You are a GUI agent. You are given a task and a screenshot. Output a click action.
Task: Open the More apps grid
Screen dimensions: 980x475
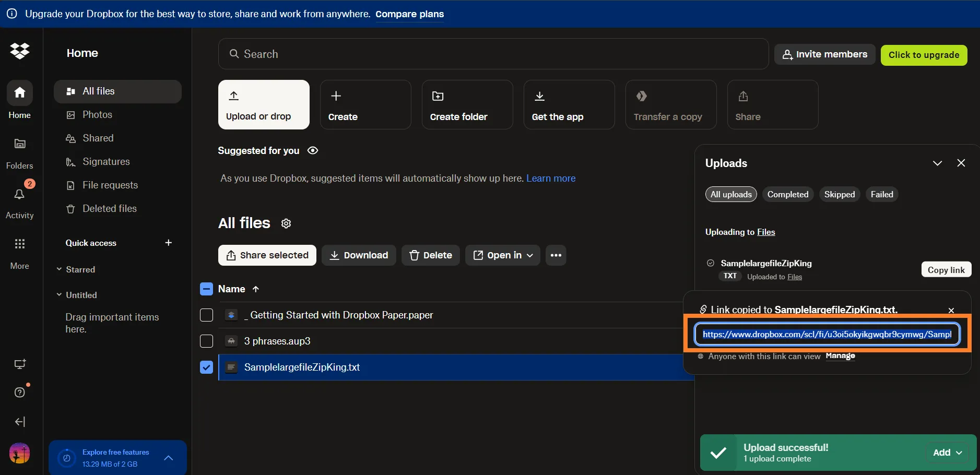click(20, 253)
